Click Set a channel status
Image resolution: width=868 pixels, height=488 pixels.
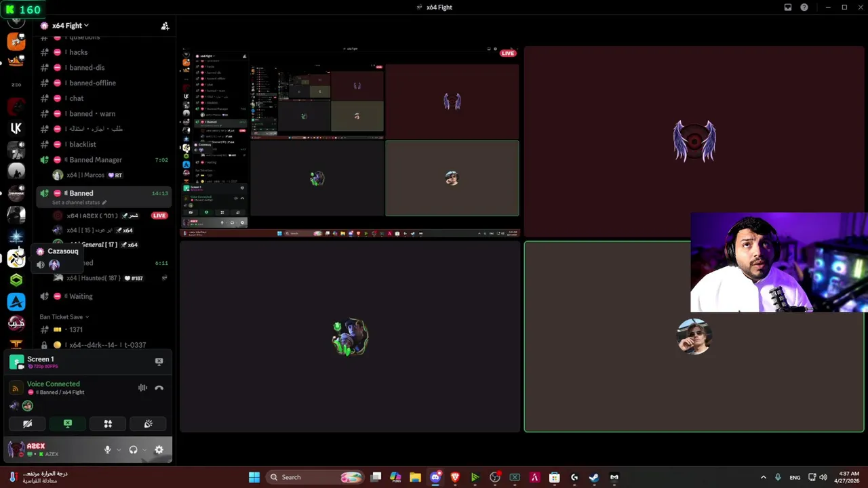(x=79, y=203)
